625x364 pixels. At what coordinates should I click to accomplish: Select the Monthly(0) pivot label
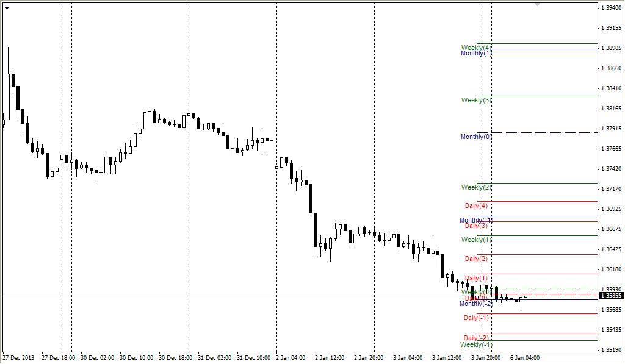[x=476, y=137]
